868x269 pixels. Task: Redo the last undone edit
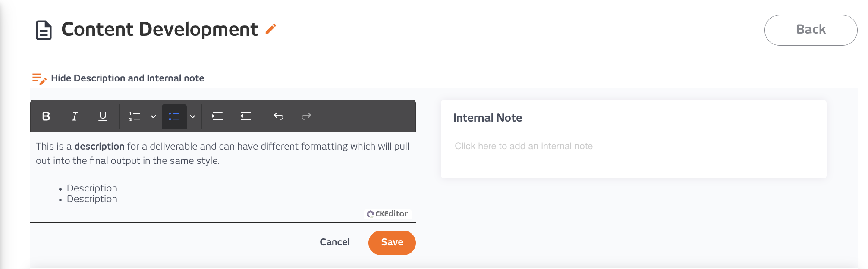[x=306, y=116]
